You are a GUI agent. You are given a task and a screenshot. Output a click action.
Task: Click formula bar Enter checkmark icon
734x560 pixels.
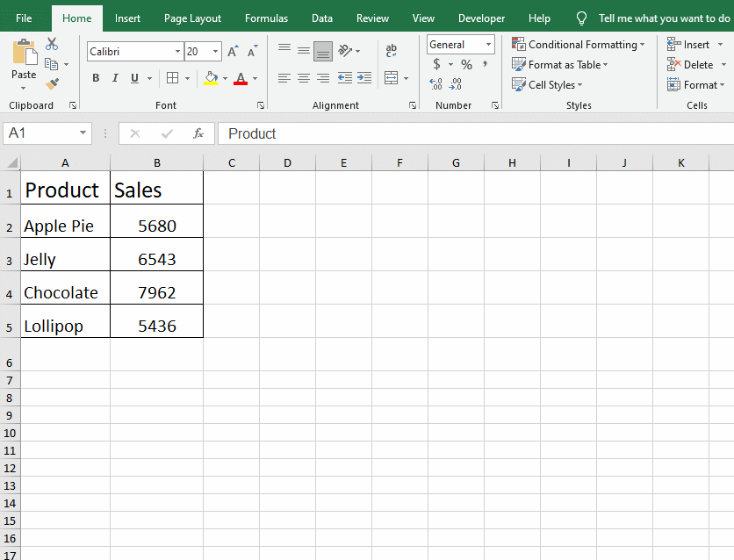167,133
